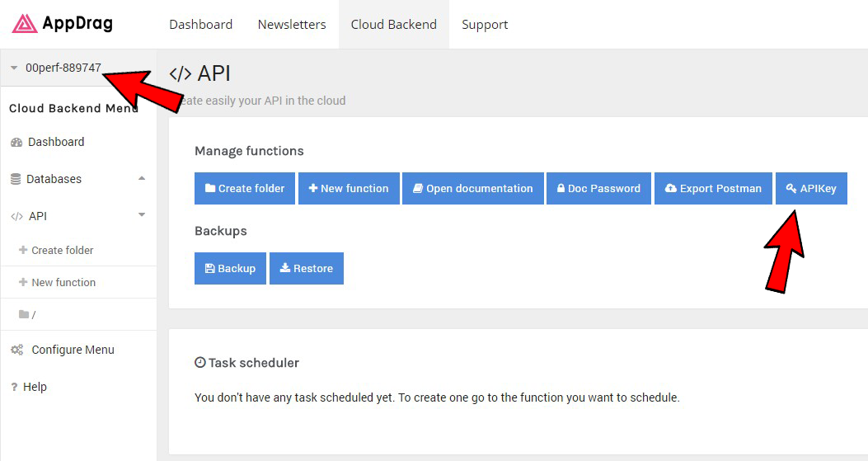
Task: Click the blue Create folder button
Action: click(245, 188)
